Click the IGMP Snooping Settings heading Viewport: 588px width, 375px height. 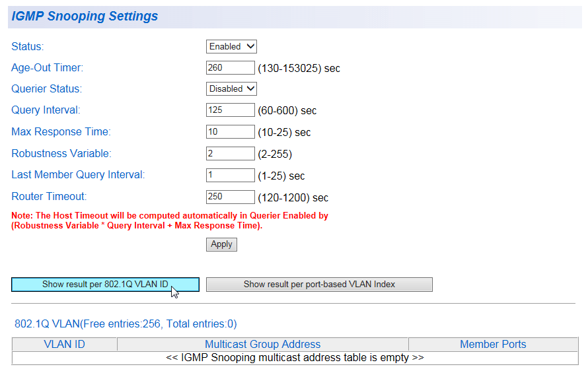tap(85, 16)
